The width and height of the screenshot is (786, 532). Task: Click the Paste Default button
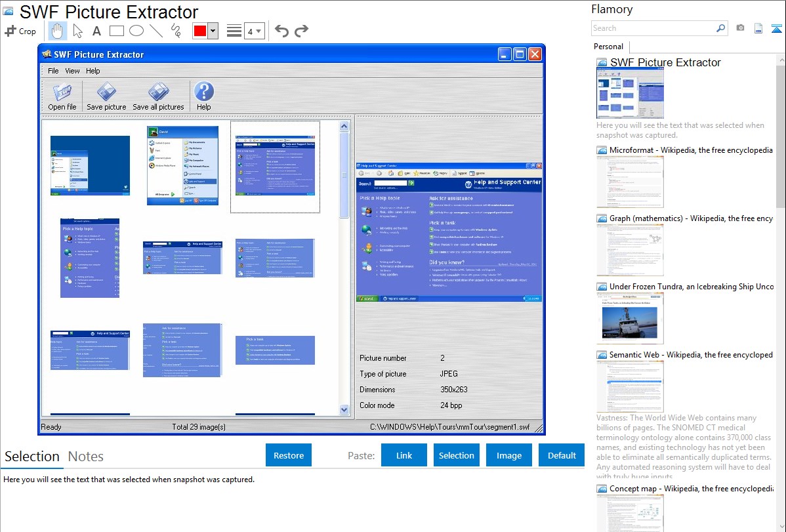(x=562, y=455)
